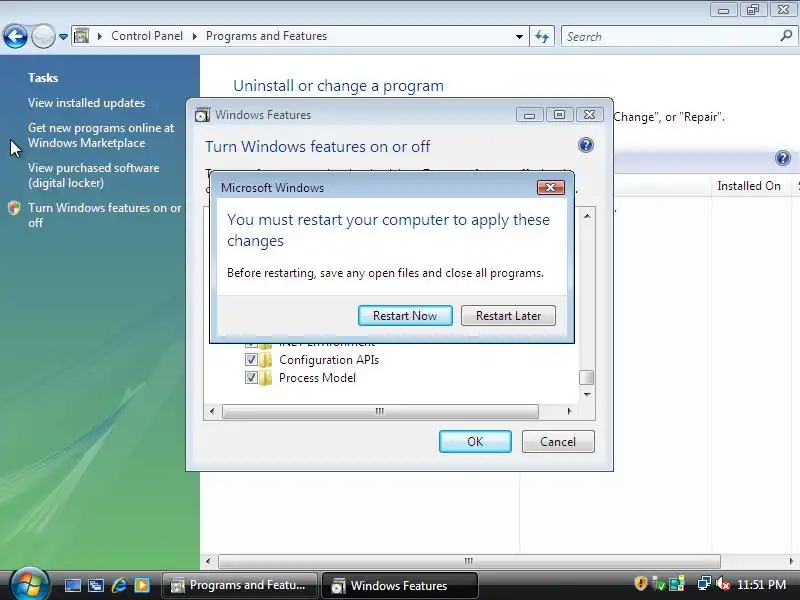Switch to Programs and Features taskbar button
Viewport: 800px width, 600px height.
tap(239, 585)
